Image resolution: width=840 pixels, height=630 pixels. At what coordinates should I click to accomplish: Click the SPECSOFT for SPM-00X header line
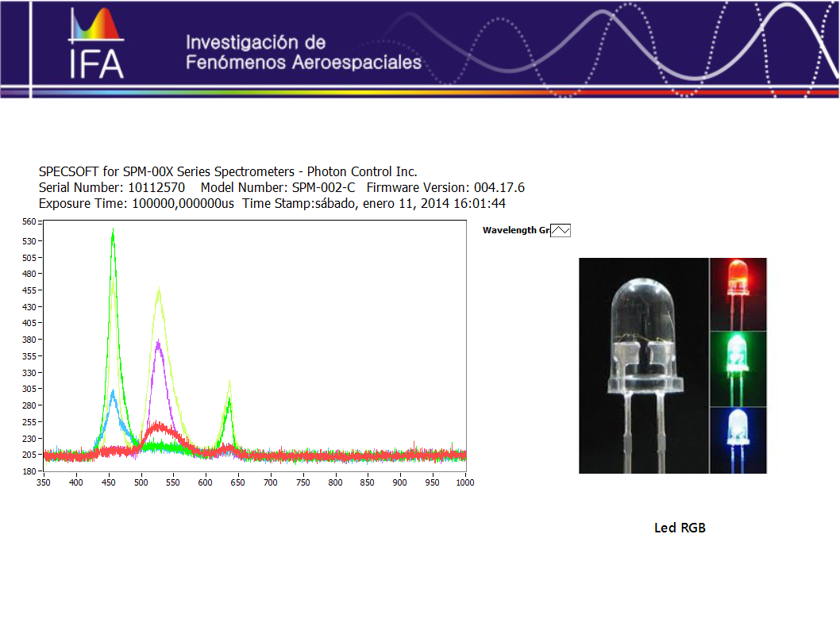click(x=228, y=172)
